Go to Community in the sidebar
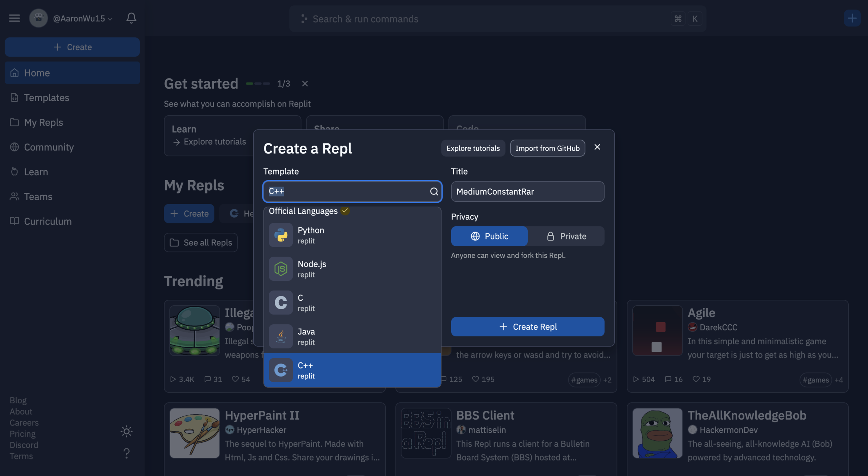This screenshot has width=868, height=476. tap(49, 147)
